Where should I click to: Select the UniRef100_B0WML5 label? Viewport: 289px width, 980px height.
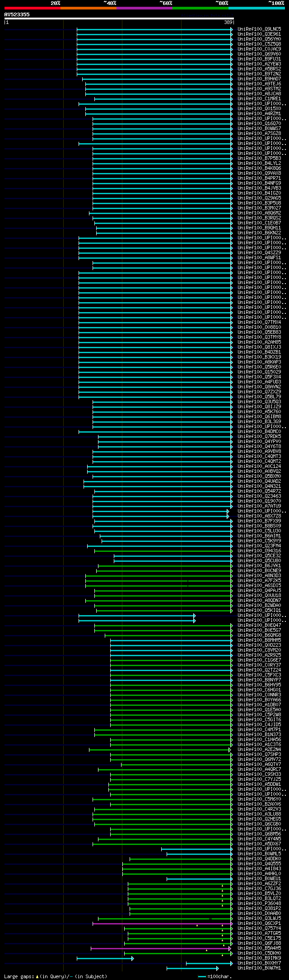pos(259,854)
